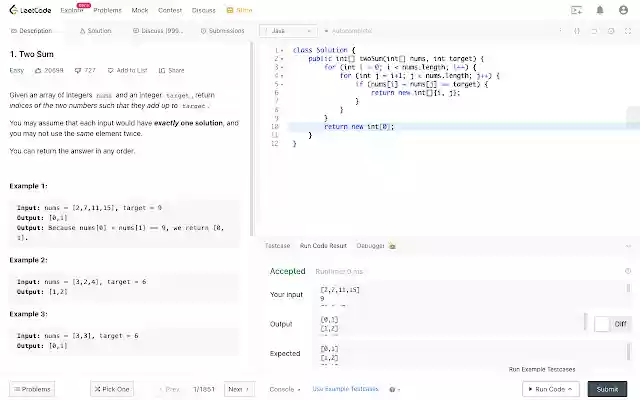Open Problems in top navigation
Screen dimensions: 640x400
[x=107, y=10]
